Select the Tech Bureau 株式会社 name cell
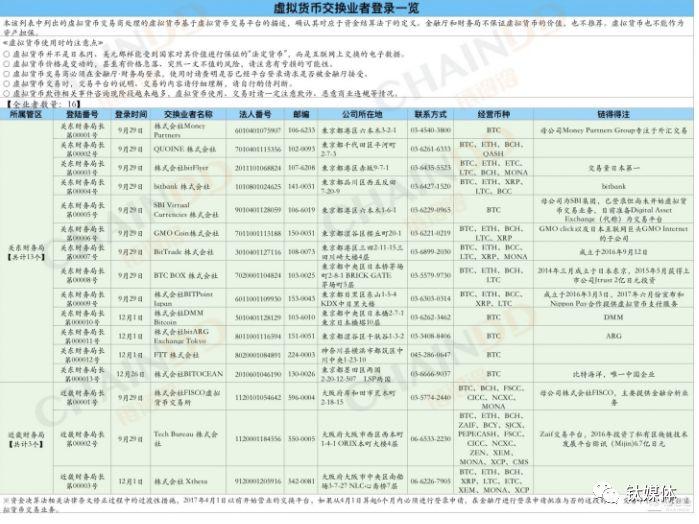699x524 pixels. coord(186,439)
